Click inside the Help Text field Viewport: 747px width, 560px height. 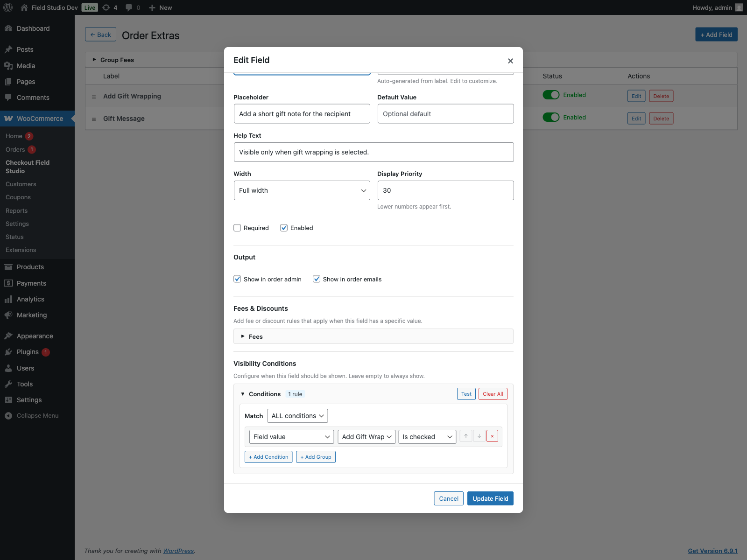[373, 152]
